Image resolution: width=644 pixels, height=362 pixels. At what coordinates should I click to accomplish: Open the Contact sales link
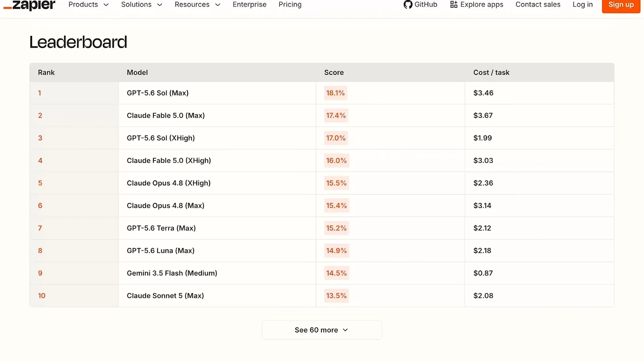(x=538, y=4)
